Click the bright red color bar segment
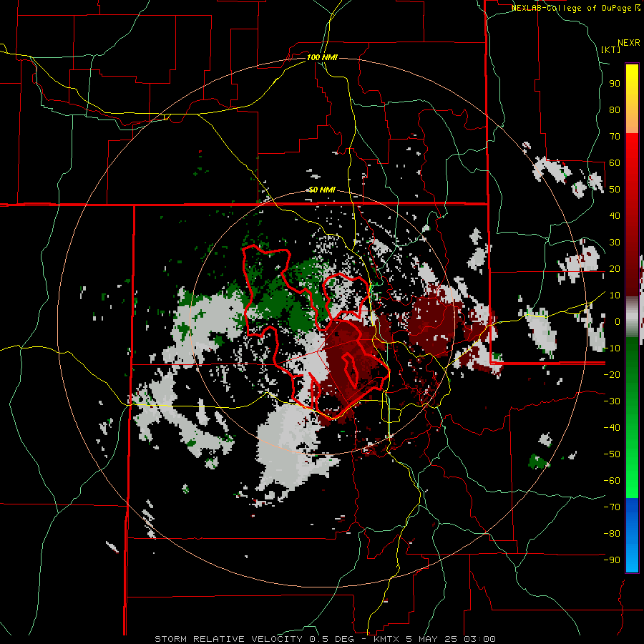 pyautogui.click(x=632, y=147)
